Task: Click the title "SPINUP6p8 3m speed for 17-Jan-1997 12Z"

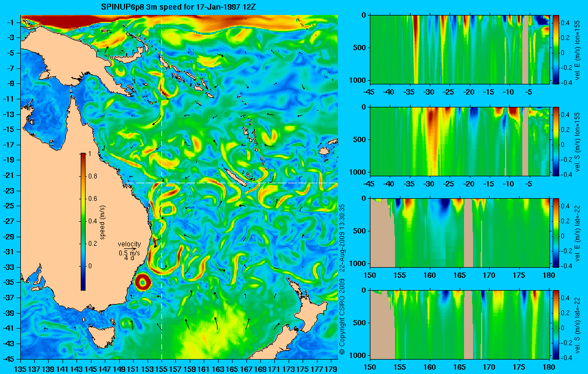Action: tap(178, 7)
